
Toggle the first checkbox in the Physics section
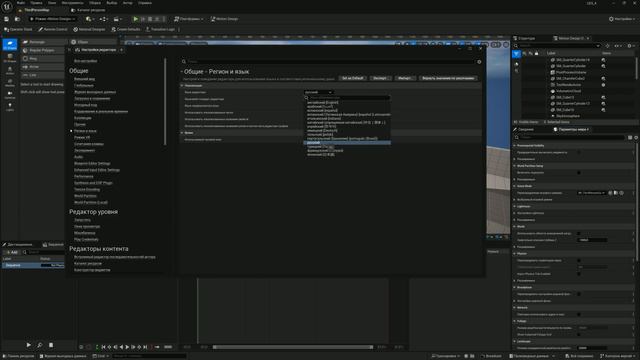579,260
